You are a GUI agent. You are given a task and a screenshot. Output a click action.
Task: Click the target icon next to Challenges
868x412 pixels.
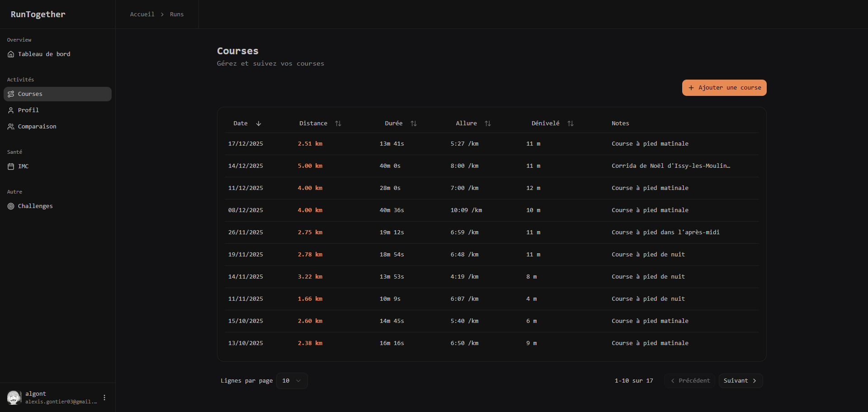click(x=11, y=206)
